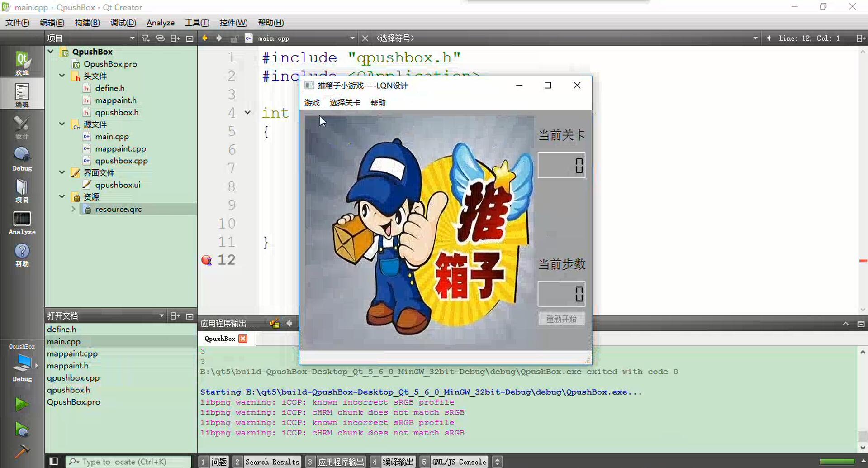This screenshot has width=868, height=468.
Task: Open the 调试(D) debug menu
Action: 123,23
